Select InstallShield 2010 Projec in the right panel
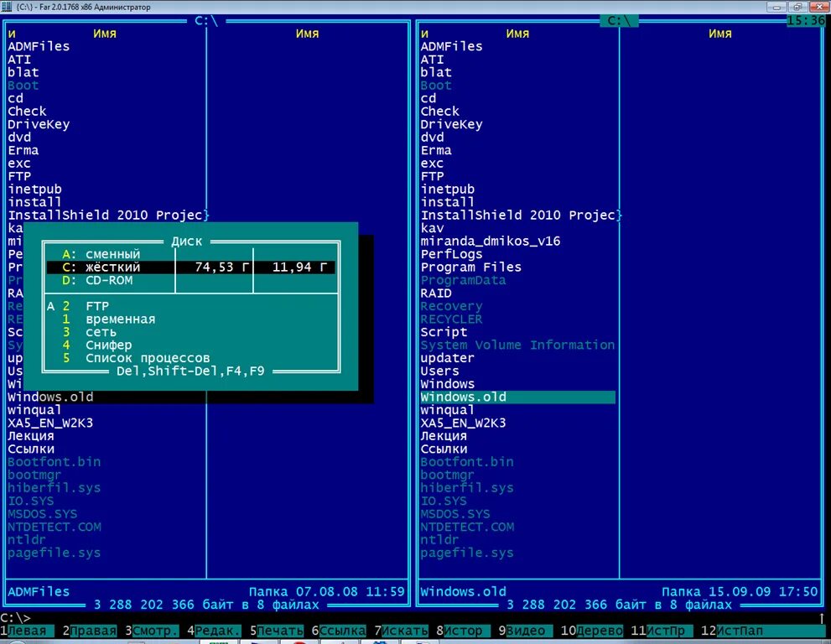 [x=517, y=216]
